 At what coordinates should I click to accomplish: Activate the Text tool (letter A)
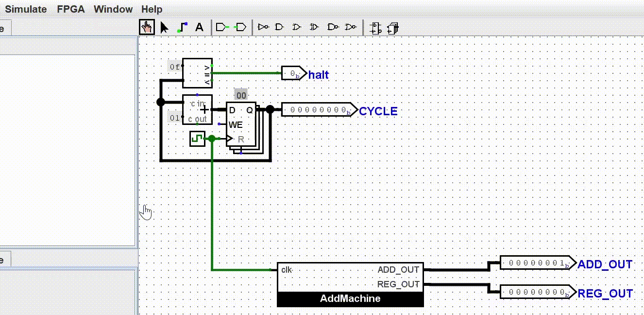click(x=199, y=27)
